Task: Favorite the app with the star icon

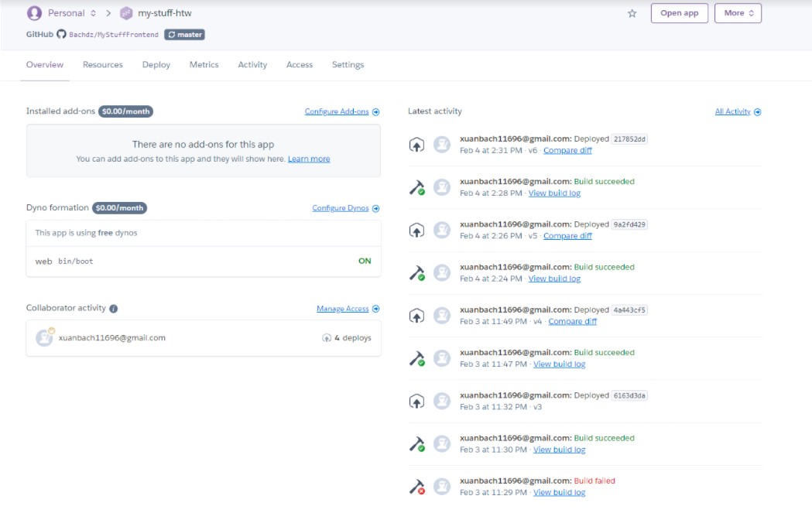Action: pos(632,13)
